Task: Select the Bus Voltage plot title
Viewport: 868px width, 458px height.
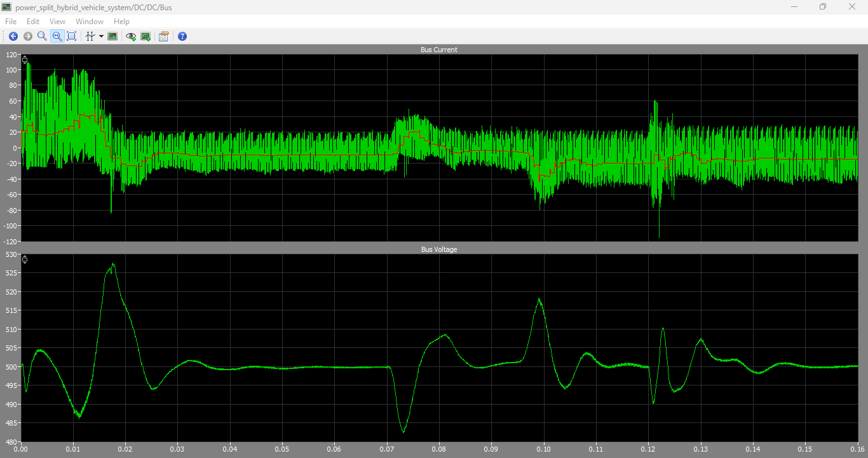Action: point(439,249)
